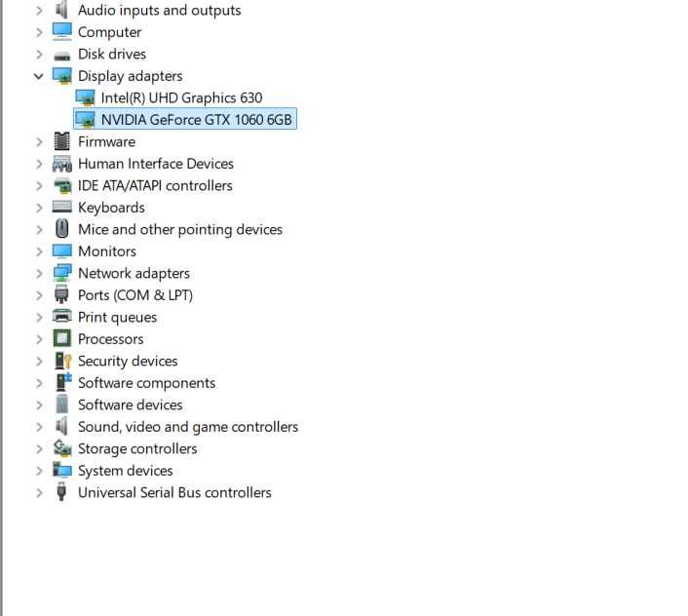Click the Keyboards icon
The height and width of the screenshot is (616, 688).
coord(61,207)
